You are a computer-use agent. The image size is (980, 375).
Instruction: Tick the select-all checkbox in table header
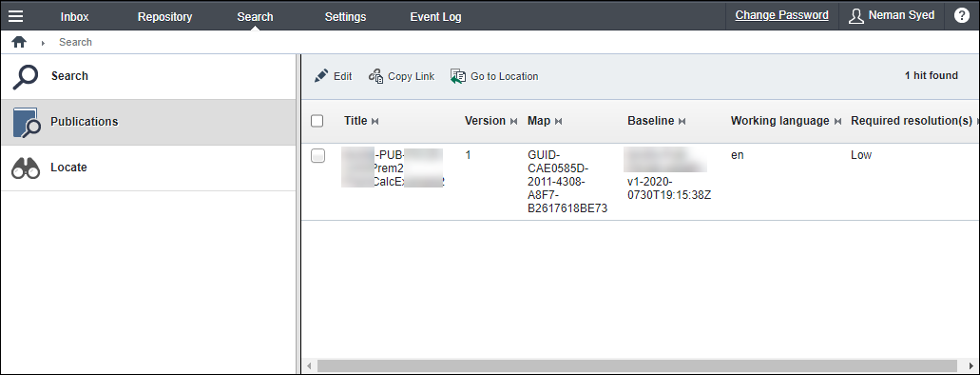[317, 121]
